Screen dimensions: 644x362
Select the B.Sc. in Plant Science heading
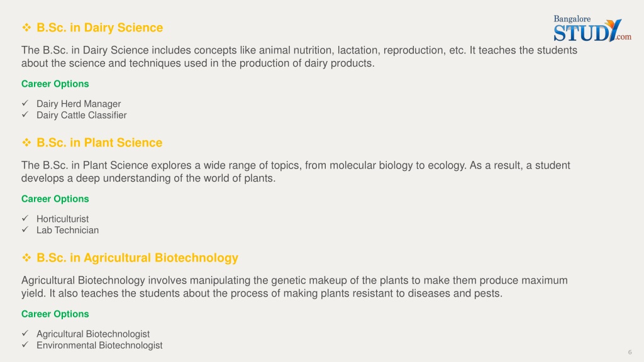(x=99, y=143)
